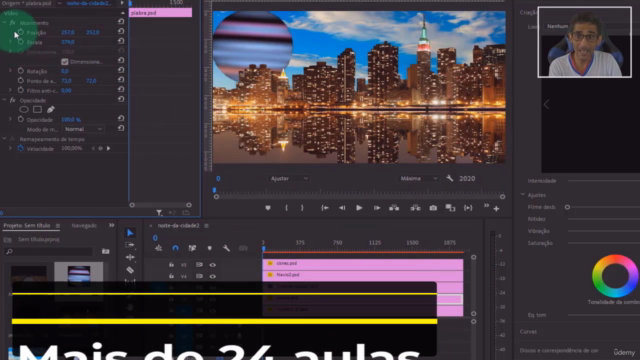Select the Selection arrow tool
Image resolution: width=640 pixels, height=360 pixels.
coord(130,233)
